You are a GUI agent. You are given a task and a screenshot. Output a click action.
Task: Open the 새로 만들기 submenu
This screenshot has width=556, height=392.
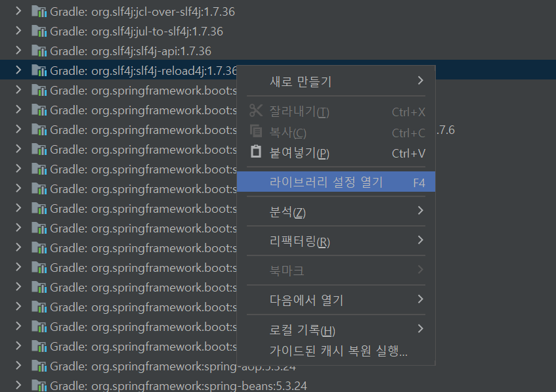[336, 81]
